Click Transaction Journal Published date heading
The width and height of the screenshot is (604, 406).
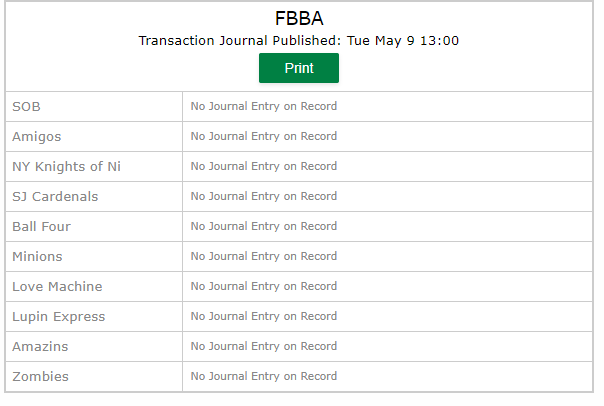(299, 40)
